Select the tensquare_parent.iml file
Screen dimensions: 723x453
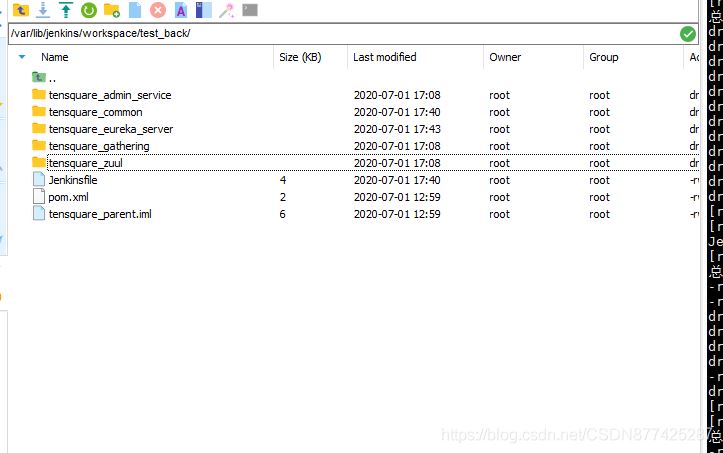click(x=100, y=214)
